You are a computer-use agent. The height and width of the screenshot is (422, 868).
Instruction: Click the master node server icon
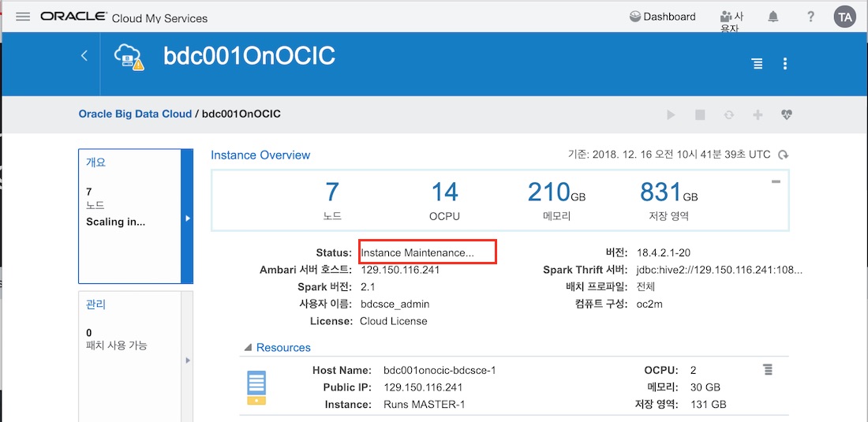point(256,387)
